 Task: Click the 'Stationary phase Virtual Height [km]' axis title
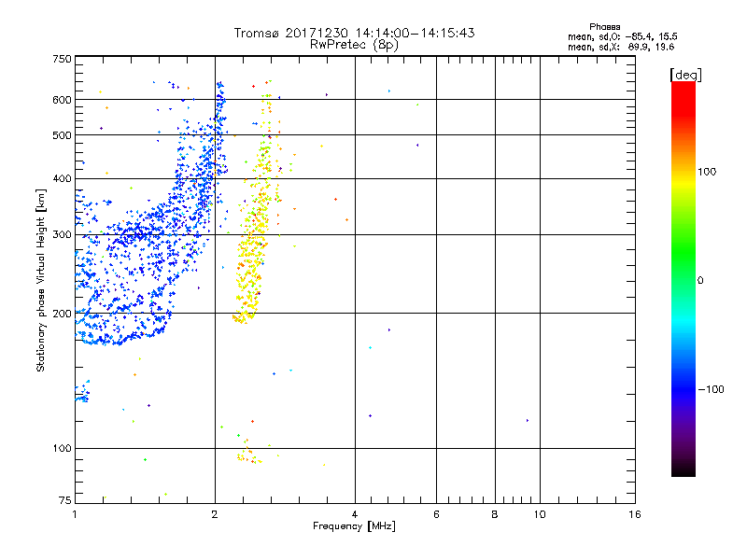click(41, 280)
